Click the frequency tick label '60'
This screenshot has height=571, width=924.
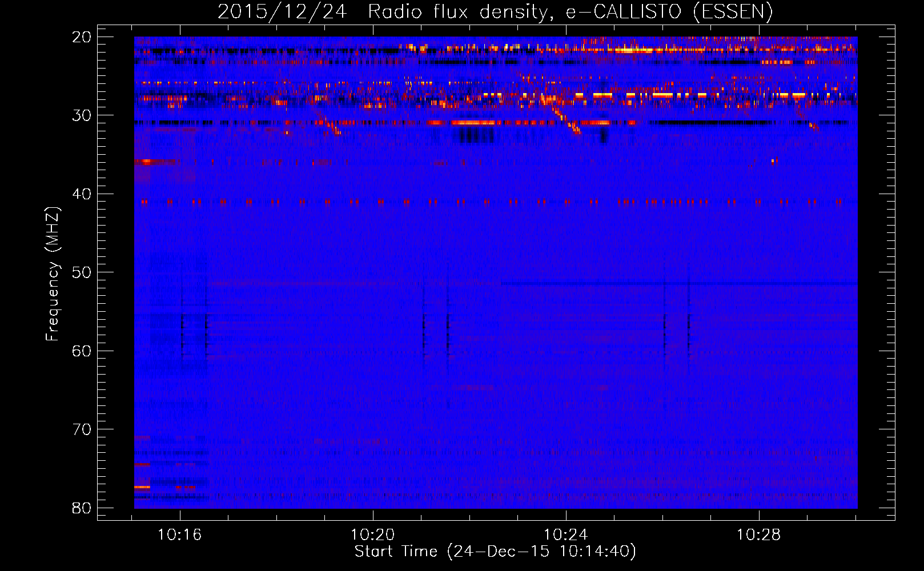[x=82, y=351]
